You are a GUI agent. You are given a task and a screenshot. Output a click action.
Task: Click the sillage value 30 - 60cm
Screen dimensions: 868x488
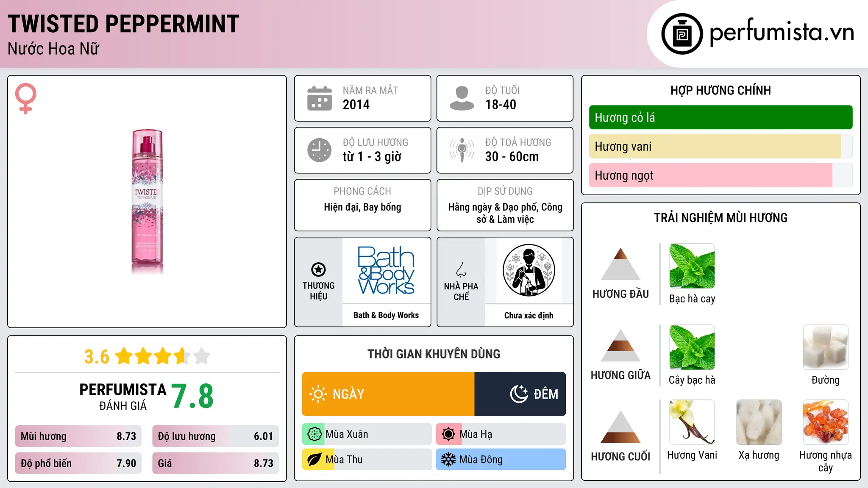512,157
